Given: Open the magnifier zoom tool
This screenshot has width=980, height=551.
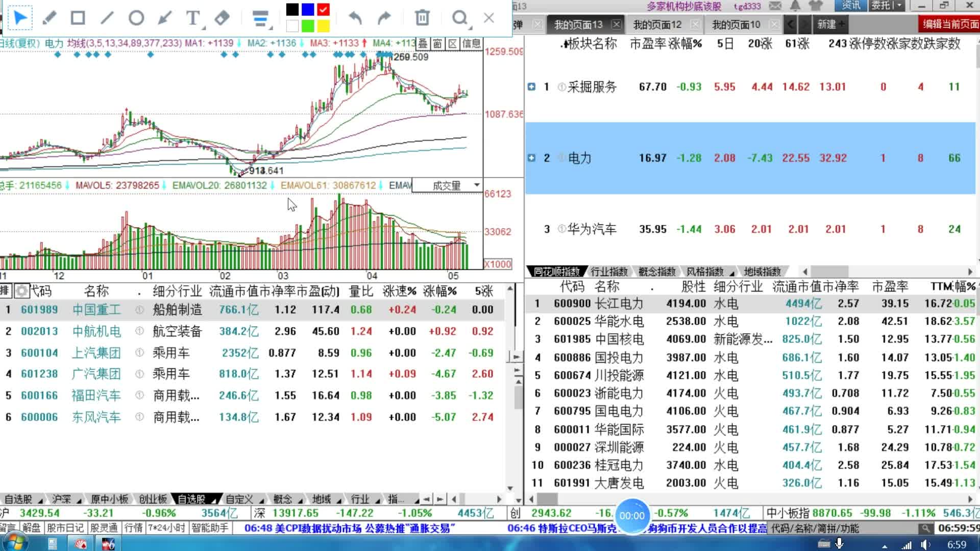Looking at the screenshot, I should 460,18.
